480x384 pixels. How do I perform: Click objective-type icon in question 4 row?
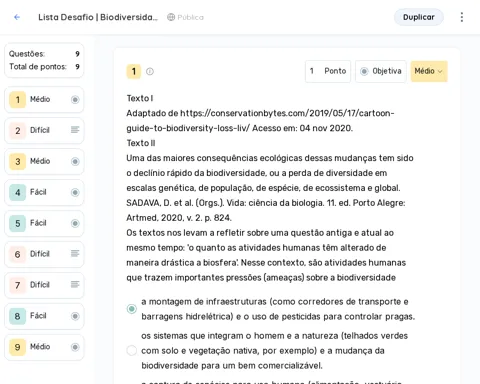(x=75, y=192)
